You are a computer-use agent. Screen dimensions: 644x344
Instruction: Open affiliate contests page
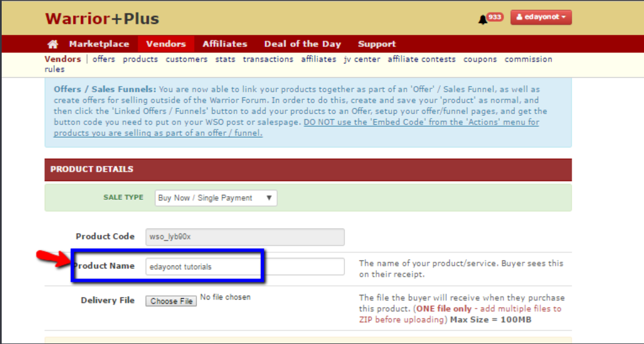421,59
